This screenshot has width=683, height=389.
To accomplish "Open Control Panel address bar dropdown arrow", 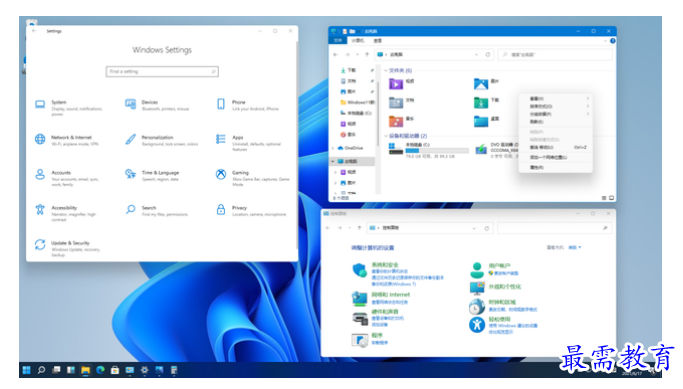I will pyautogui.click(x=474, y=228).
